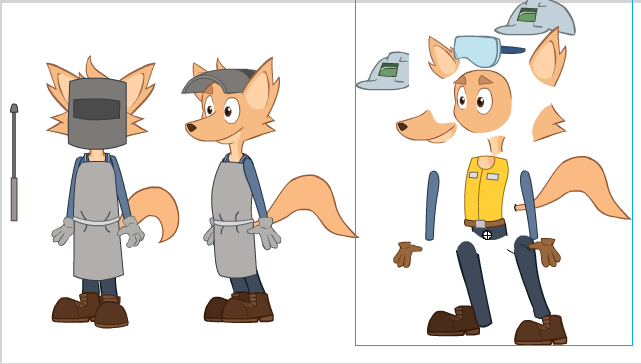641x364 pixels.
Task: Click the gray welding mask on front-facing fox
Action: pos(97,113)
